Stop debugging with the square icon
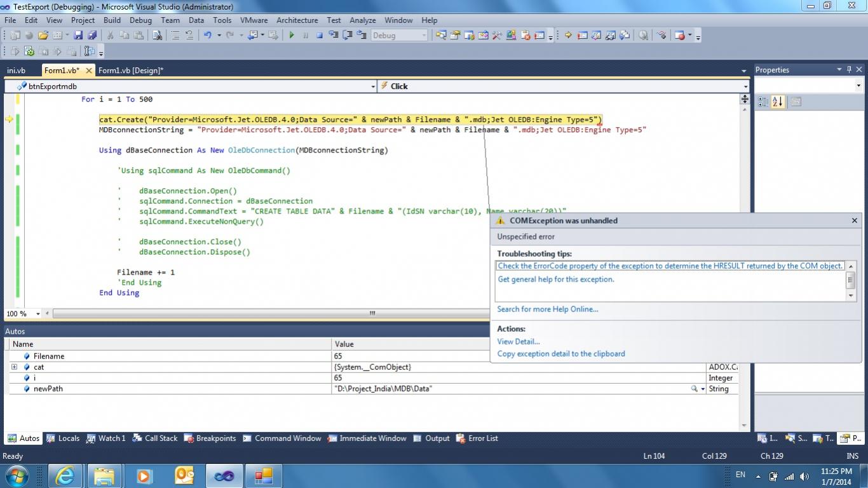868x488 pixels. tap(320, 36)
